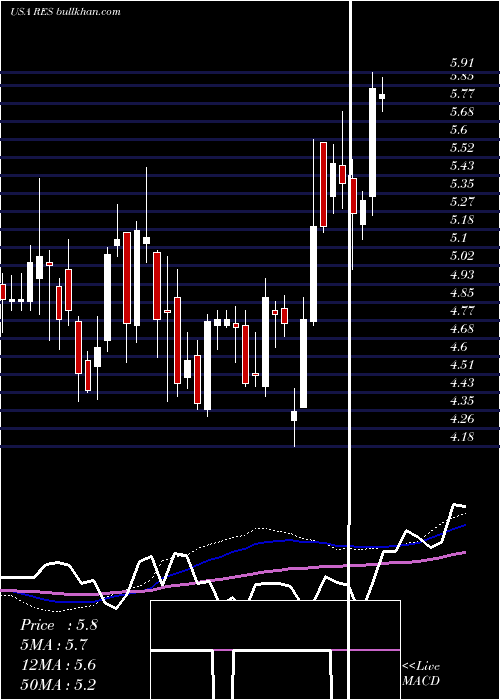500x700 pixels.
Task: Select the 5.1 price axis label
Action: [458, 238]
